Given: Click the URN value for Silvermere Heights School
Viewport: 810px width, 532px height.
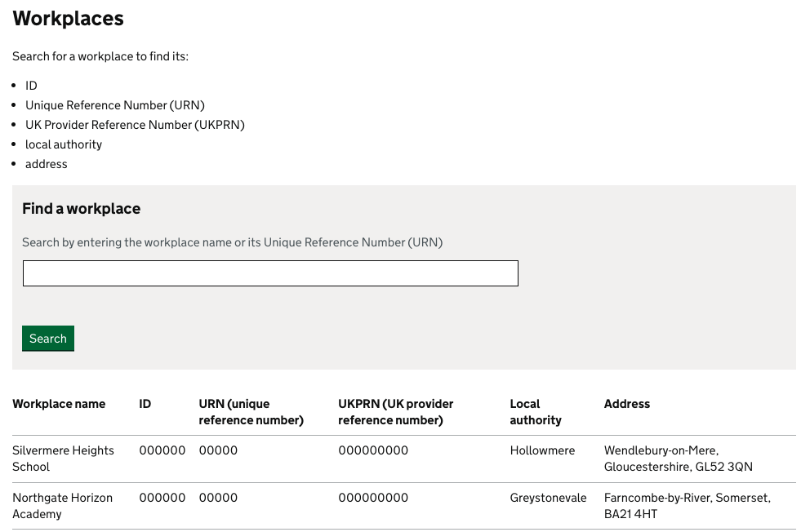Looking at the screenshot, I should 218,450.
